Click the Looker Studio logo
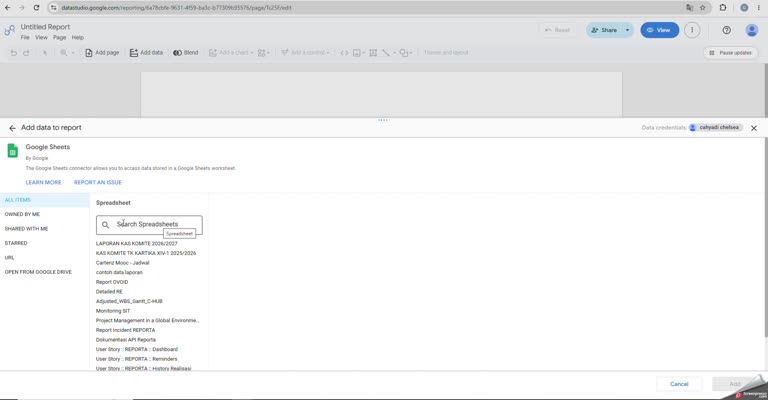Screen dimensions: 768x400 10,31
